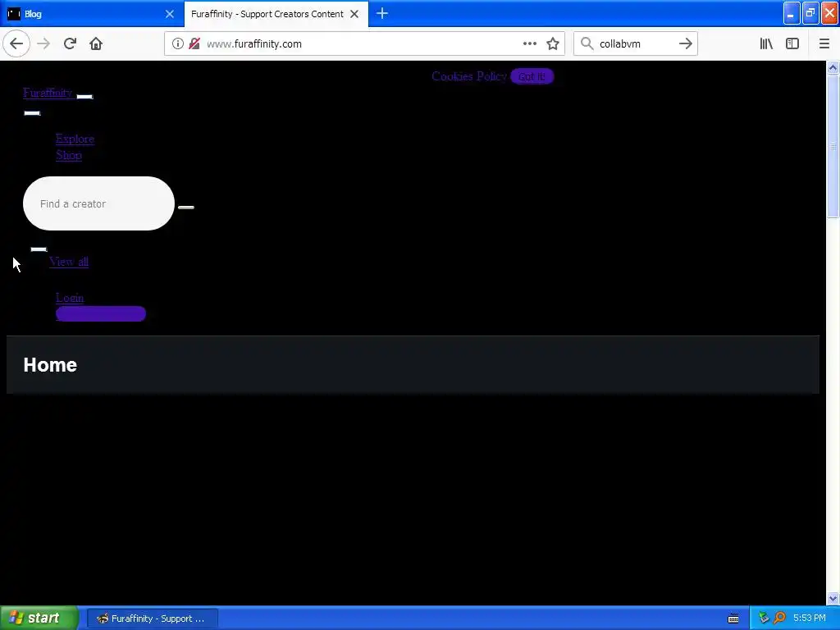Open page actions three-dot menu

(530, 43)
